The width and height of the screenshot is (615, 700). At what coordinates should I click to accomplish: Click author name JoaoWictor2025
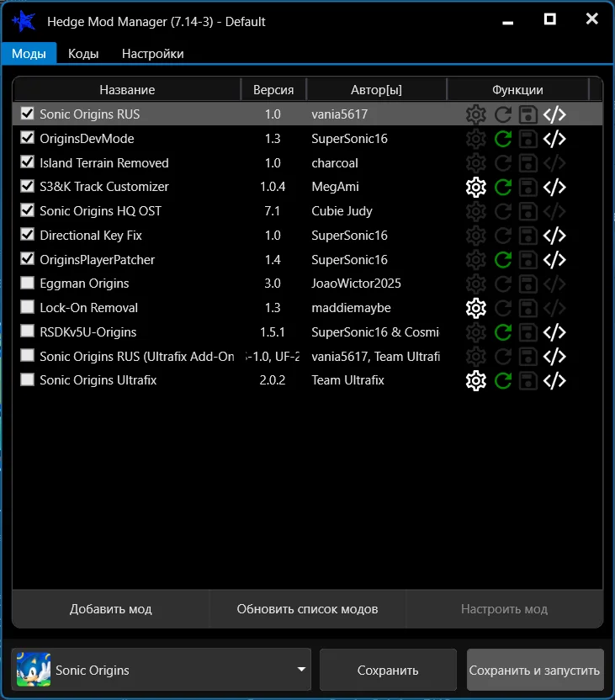click(x=356, y=284)
